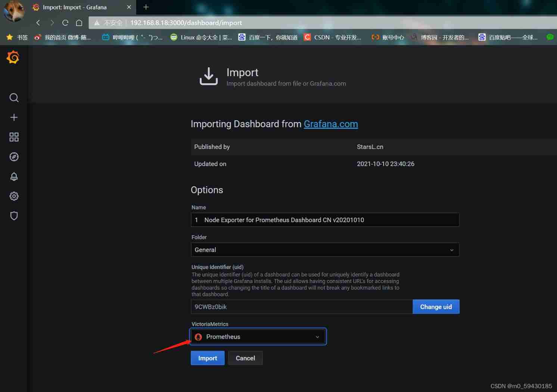Viewport: 557px width, 392px height.
Task: Open the Search dashboards icon in sidebar
Action: pyautogui.click(x=14, y=98)
